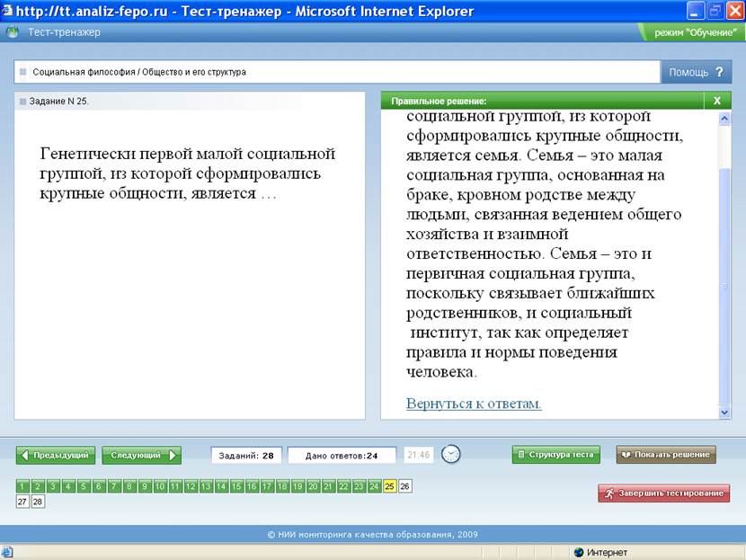Image resolution: width=746 pixels, height=560 pixels.
Task: Jump to unanswered question 28
Action: click(x=38, y=502)
